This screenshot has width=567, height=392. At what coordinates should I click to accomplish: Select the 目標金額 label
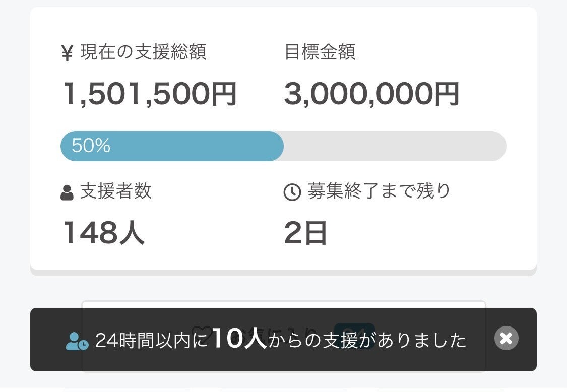[320, 52]
